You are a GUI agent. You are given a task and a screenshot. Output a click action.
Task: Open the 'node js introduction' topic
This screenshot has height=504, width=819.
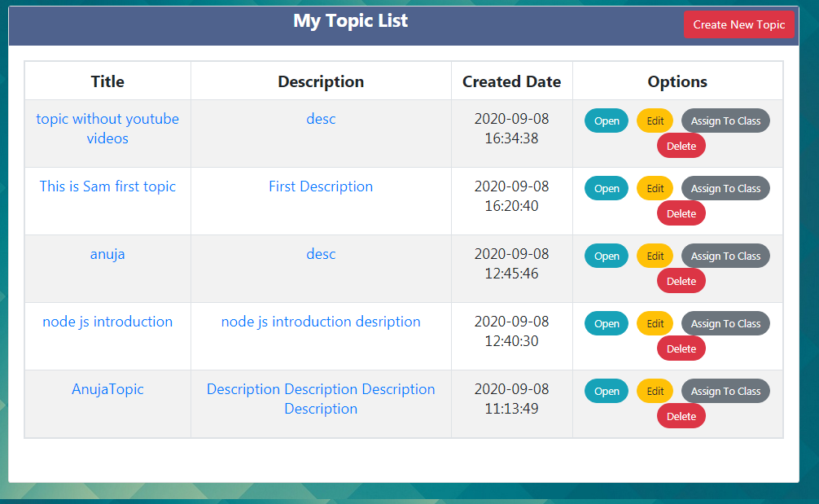point(606,323)
